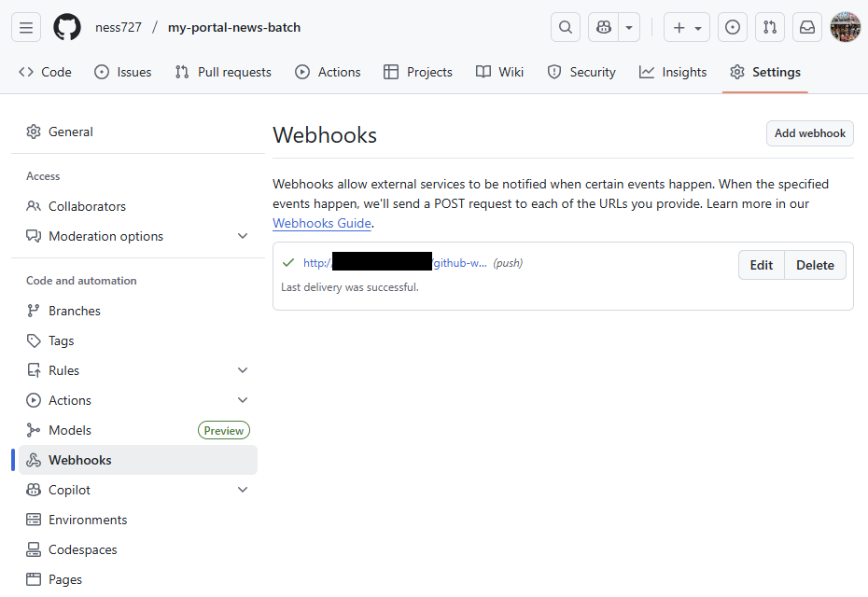Open the webhook URL link ending github-w...
Screen dimensions: 868x597
(395, 263)
